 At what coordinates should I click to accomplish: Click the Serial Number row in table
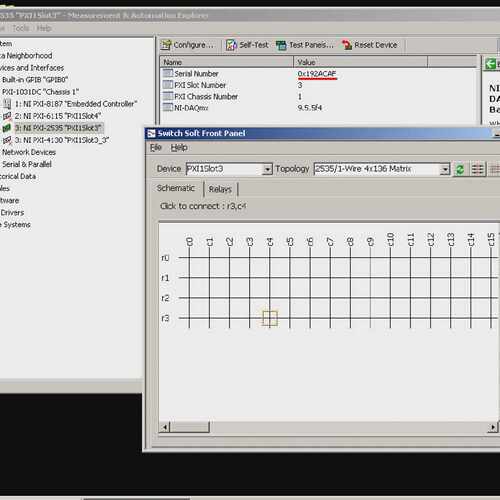pyautogui.click(x=318, y=74)
